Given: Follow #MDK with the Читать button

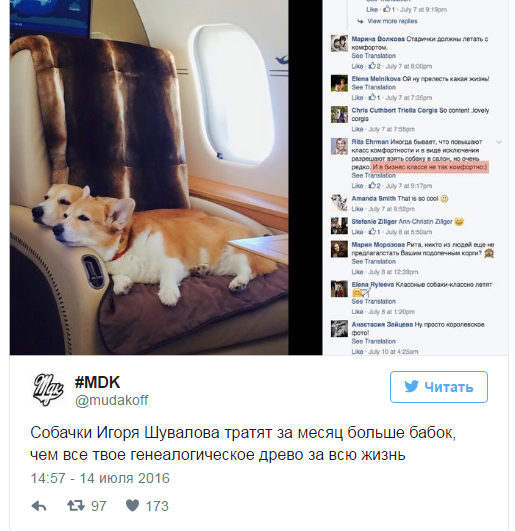Looking at the screenshot, I should 439,387.
